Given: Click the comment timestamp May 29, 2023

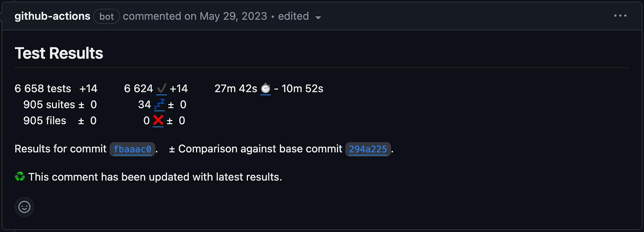Looking at the screenshot, I should (233, 16).
